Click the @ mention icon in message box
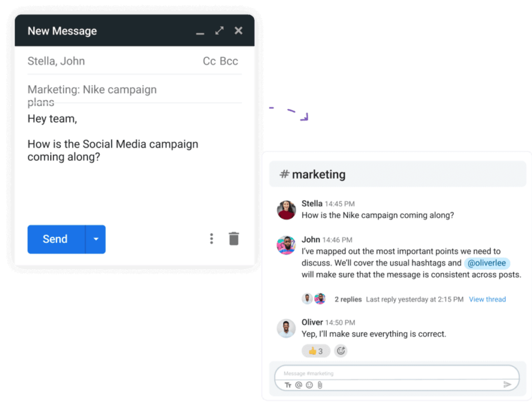532x406 pixels. pyautogui.click(x=299, y=385)
